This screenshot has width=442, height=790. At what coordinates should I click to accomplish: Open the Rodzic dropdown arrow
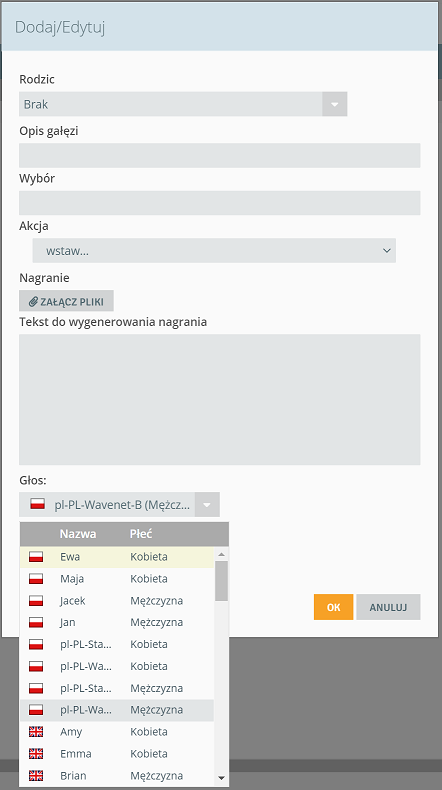(335, 104)
